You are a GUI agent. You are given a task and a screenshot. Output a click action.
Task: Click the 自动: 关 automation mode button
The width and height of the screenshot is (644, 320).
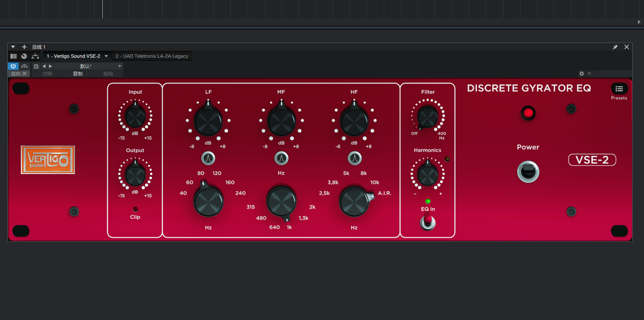19,74
